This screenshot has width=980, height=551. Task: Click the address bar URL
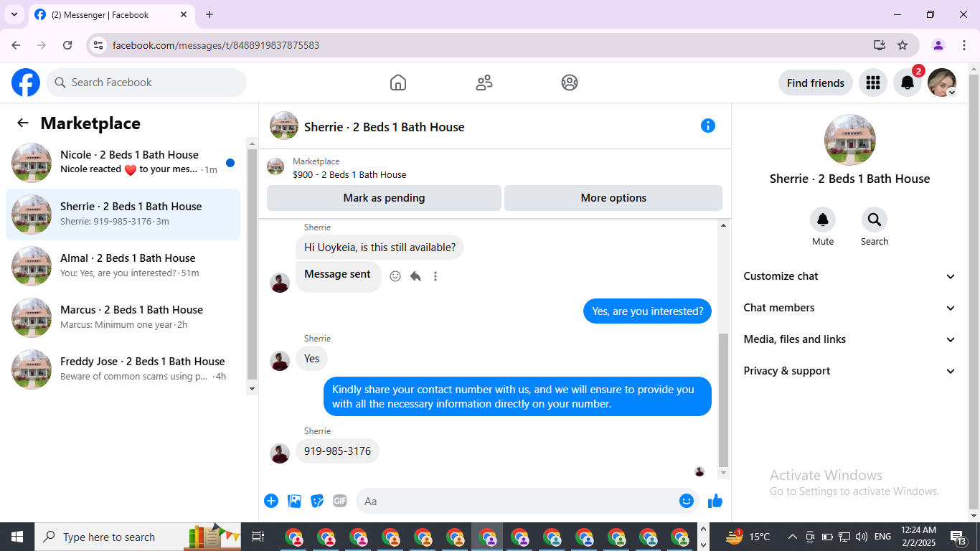[216, 45]
